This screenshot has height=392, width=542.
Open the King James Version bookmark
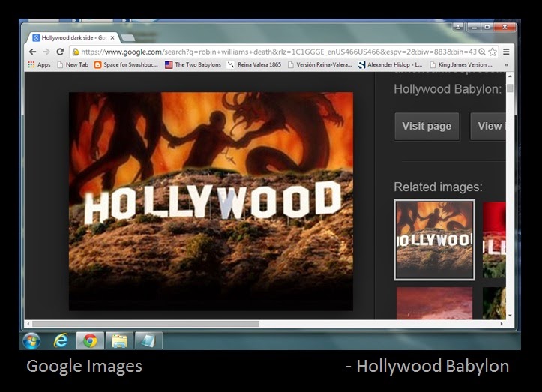click(461, 64)
